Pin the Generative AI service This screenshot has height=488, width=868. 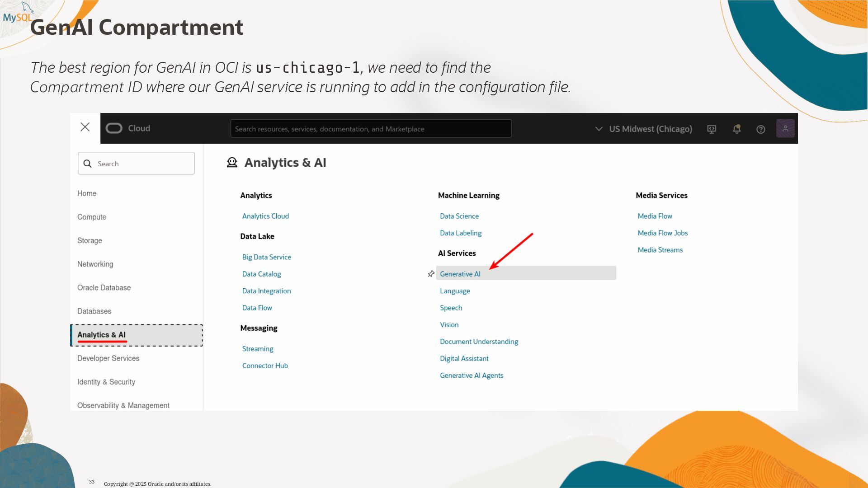point(431,274)
